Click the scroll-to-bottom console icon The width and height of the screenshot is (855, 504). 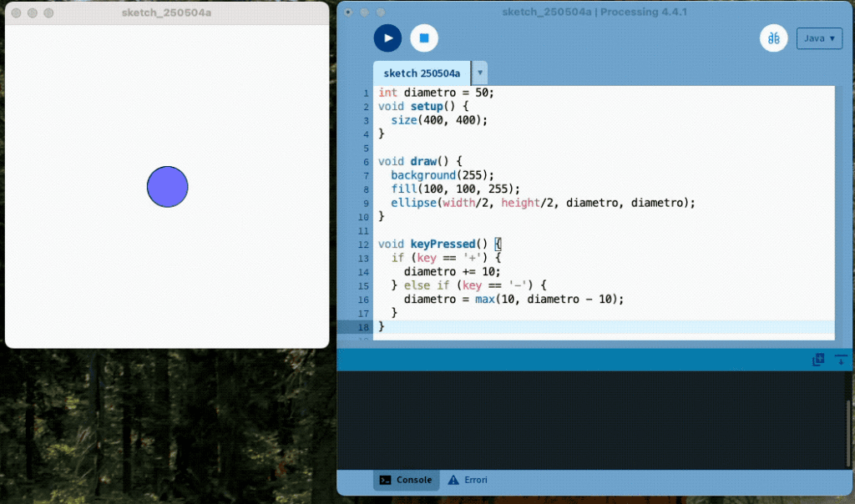tap(840, 360)
